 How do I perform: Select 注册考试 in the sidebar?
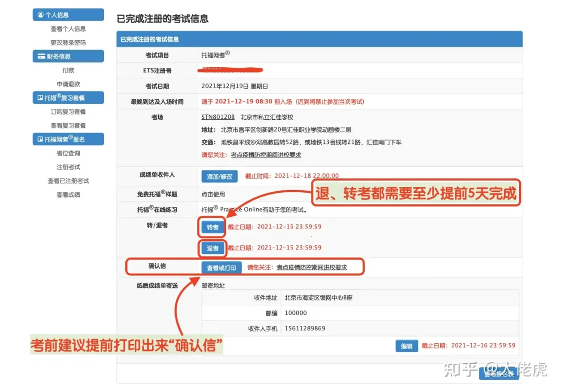pos(68,167)
